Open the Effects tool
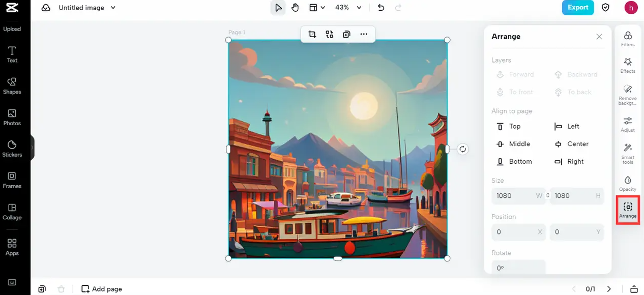644x295 pixels. (628, 65)
